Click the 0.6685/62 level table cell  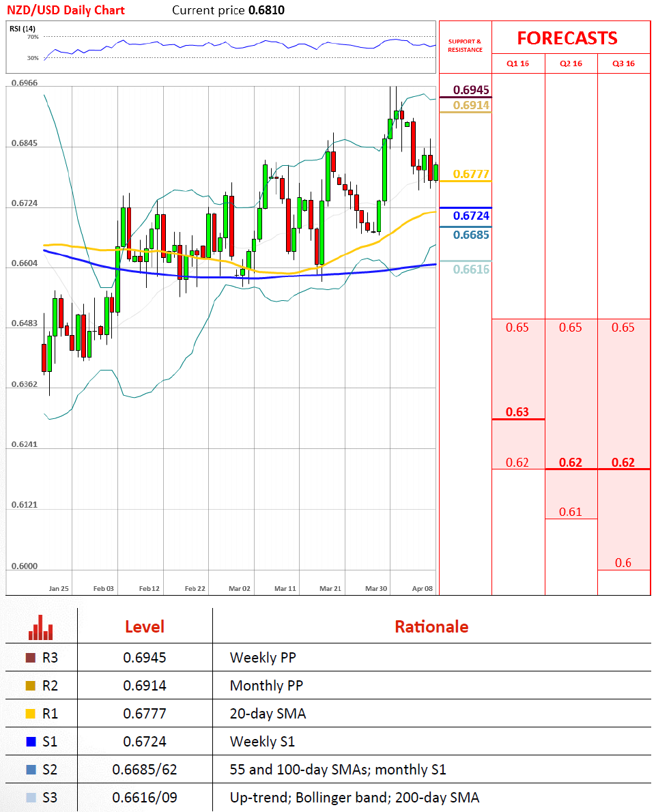click(145, 770)
